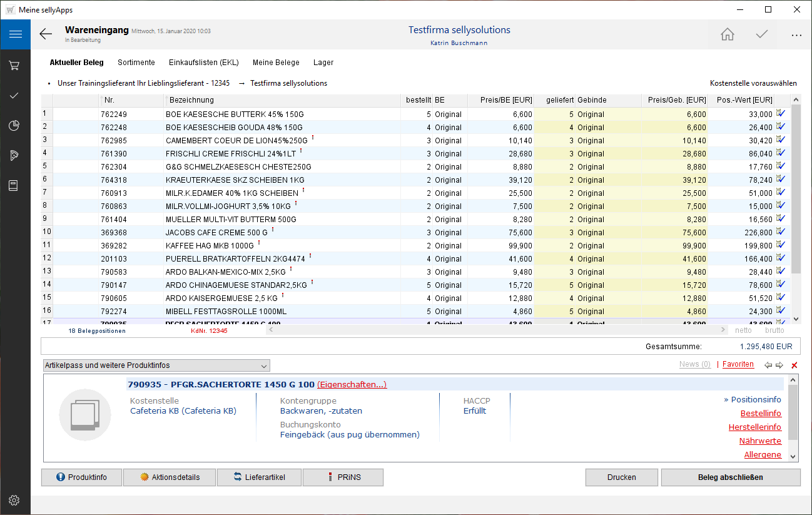Sort table by the Bezeichnung column header
This screenshot has width=812, height=515.
coord(191,100)
